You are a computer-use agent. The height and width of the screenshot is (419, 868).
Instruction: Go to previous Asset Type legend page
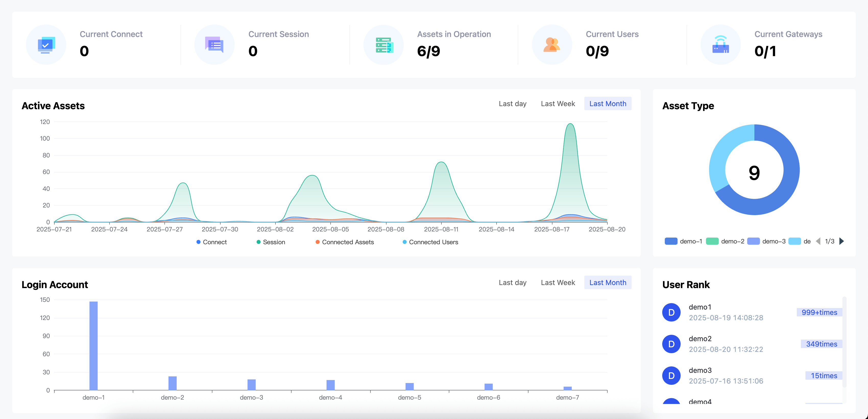tap(818, 241)
